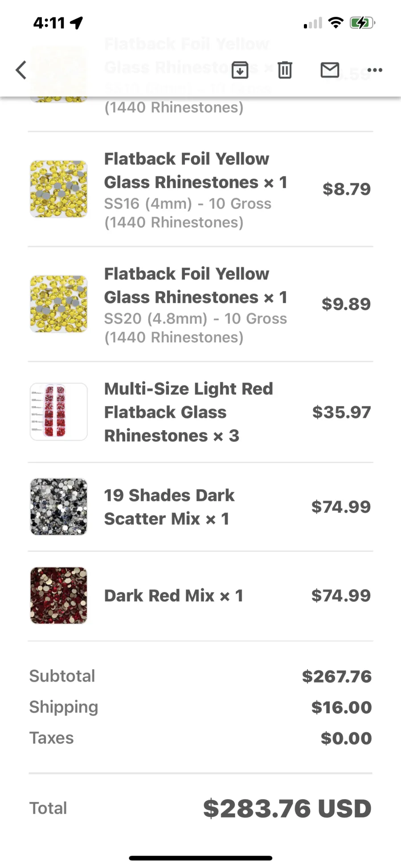Open the three-dot more options menu
The height and width of the screenshot is (868, 401).
375,70
